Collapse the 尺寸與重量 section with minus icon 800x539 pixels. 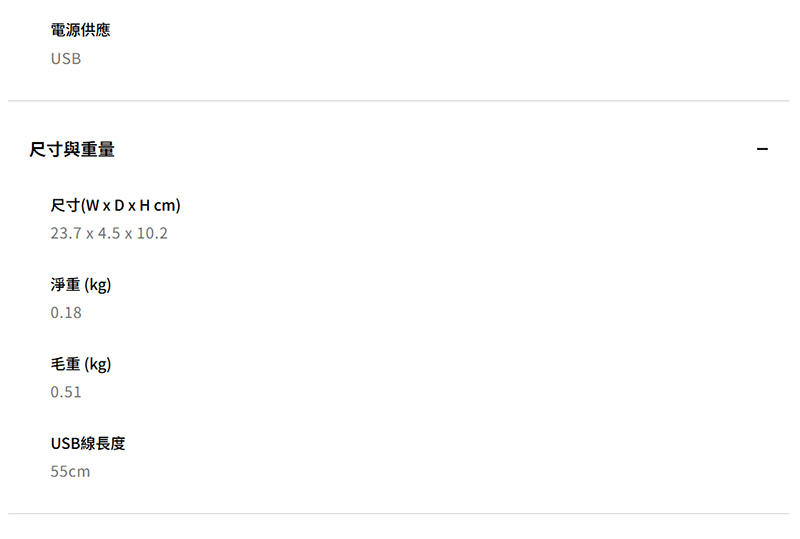762,150
